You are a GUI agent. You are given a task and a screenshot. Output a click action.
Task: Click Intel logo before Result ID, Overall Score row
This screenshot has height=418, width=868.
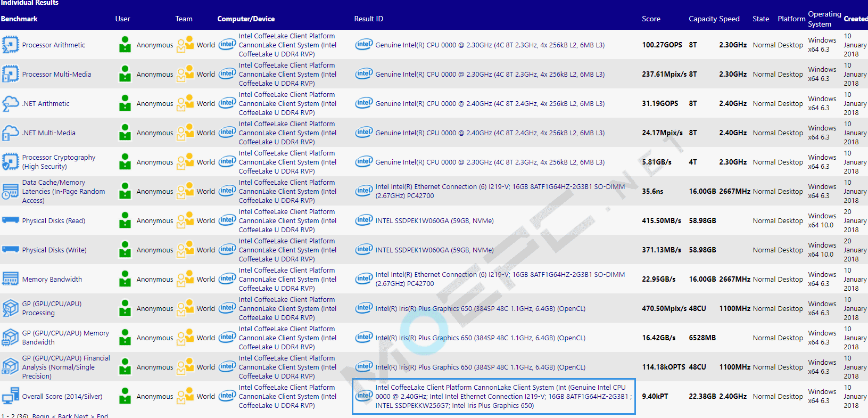tap(364, 396)
